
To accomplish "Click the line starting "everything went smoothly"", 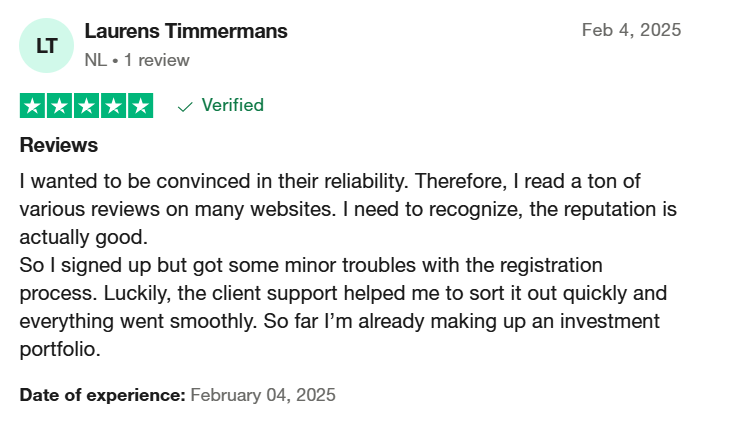I will coord(339,321).
